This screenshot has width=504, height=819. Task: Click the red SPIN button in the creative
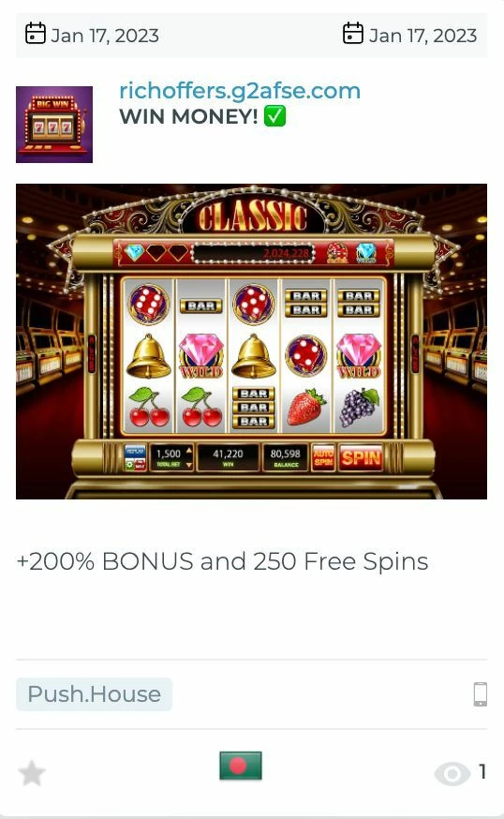point(361,458)
